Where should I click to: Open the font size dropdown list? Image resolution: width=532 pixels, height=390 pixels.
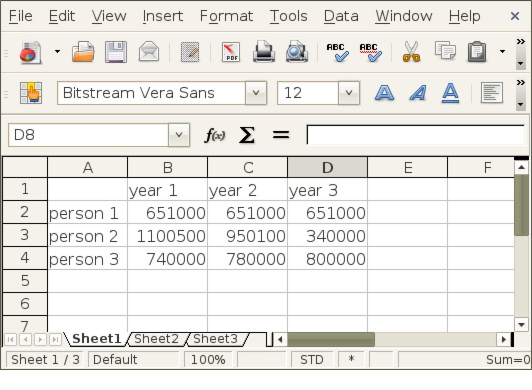click(x=349, y=93)
